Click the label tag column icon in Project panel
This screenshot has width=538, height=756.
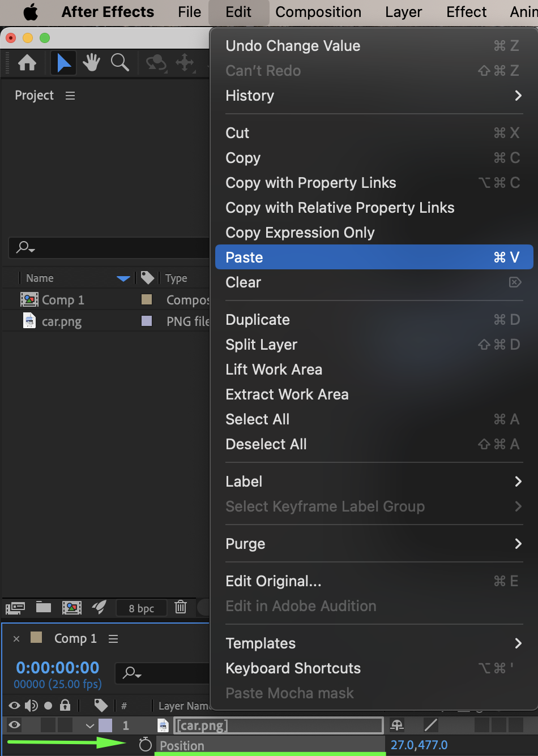[x=147, y=277]
